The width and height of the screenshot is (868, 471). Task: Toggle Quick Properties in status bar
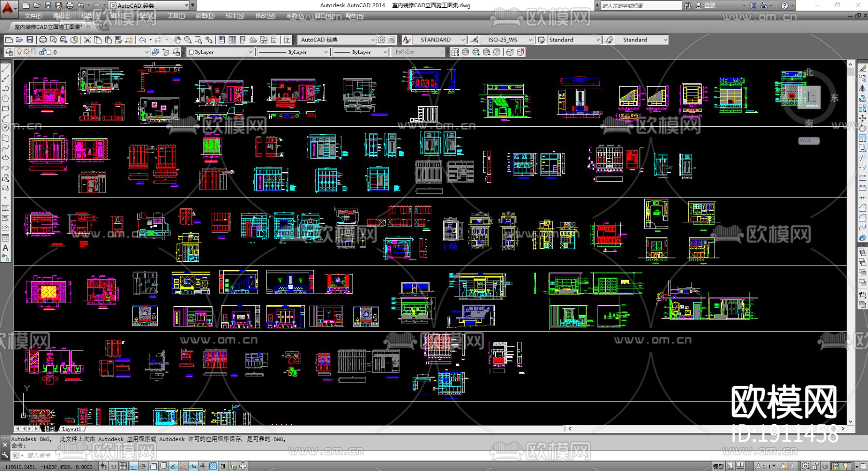[223, 466]
